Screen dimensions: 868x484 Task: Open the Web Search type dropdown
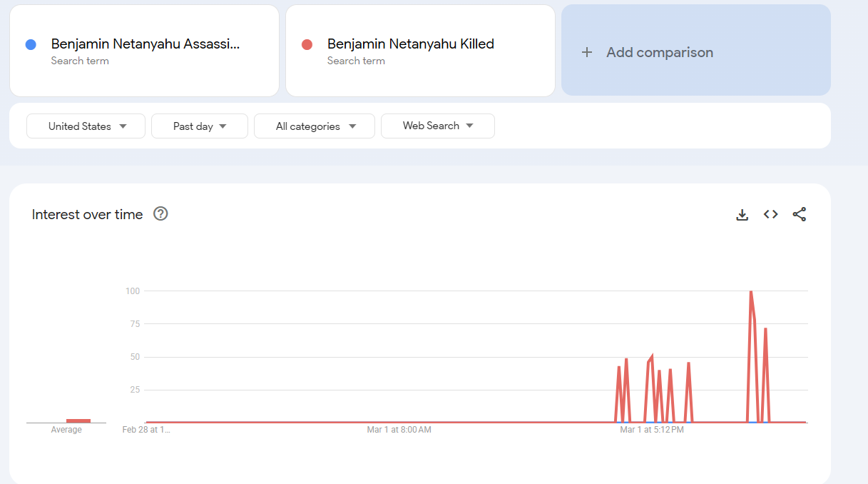438,126
